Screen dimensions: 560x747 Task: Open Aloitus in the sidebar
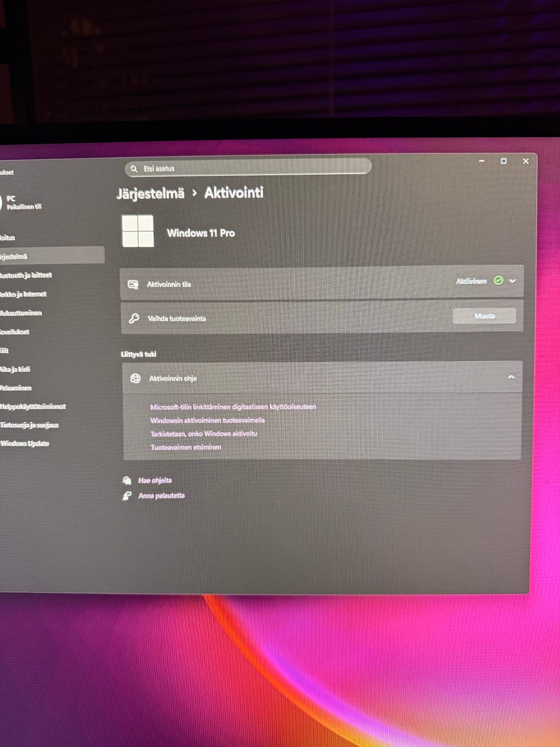click(x=8, y=238)
